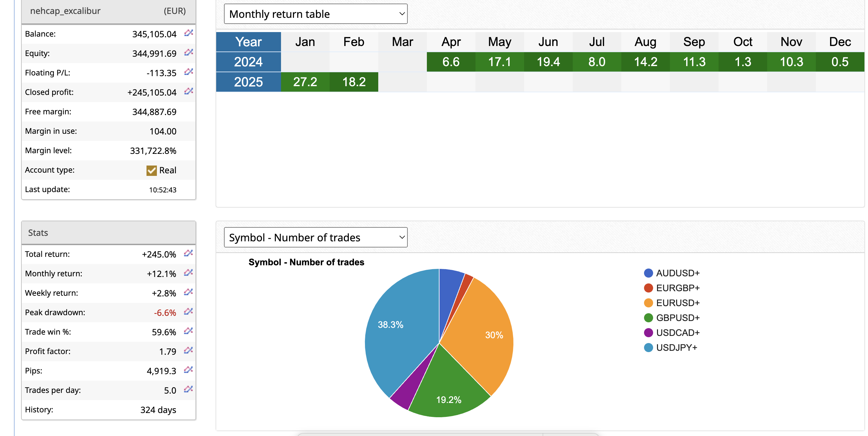Screen dimensions: 868x436
Task: Click the chart icon beside Peak drawdown
Action: 188,311
